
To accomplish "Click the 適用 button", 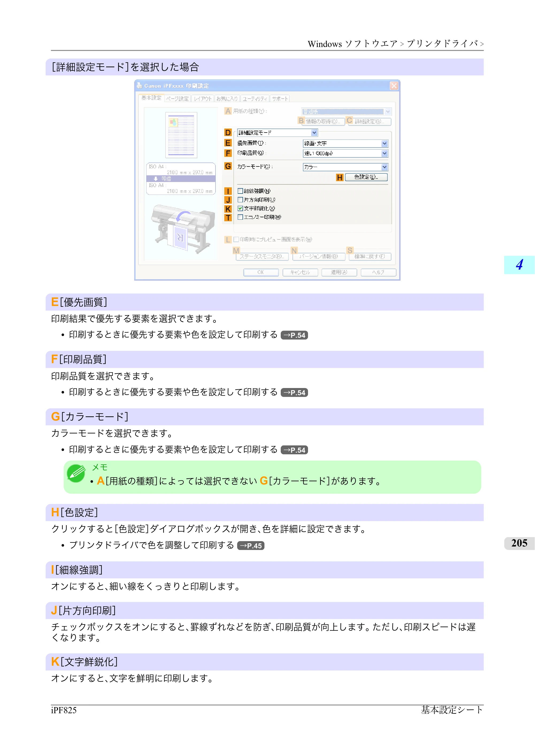I will click(339, 272).
